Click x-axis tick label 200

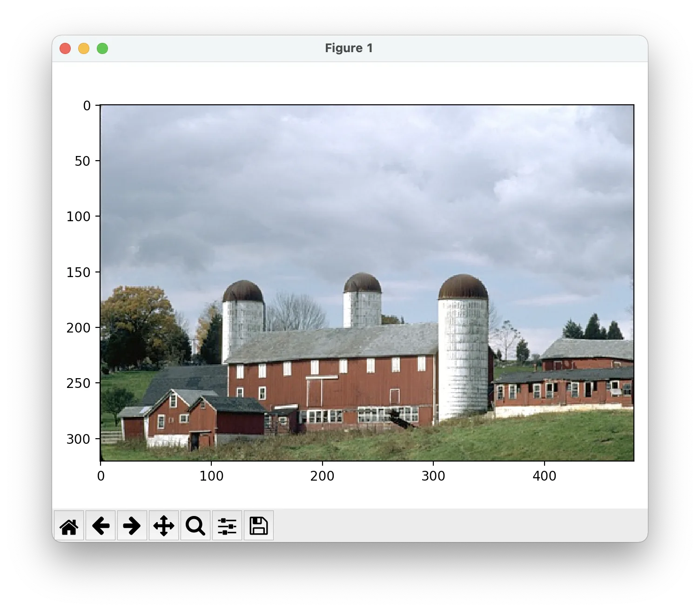[x=322, y=476]
